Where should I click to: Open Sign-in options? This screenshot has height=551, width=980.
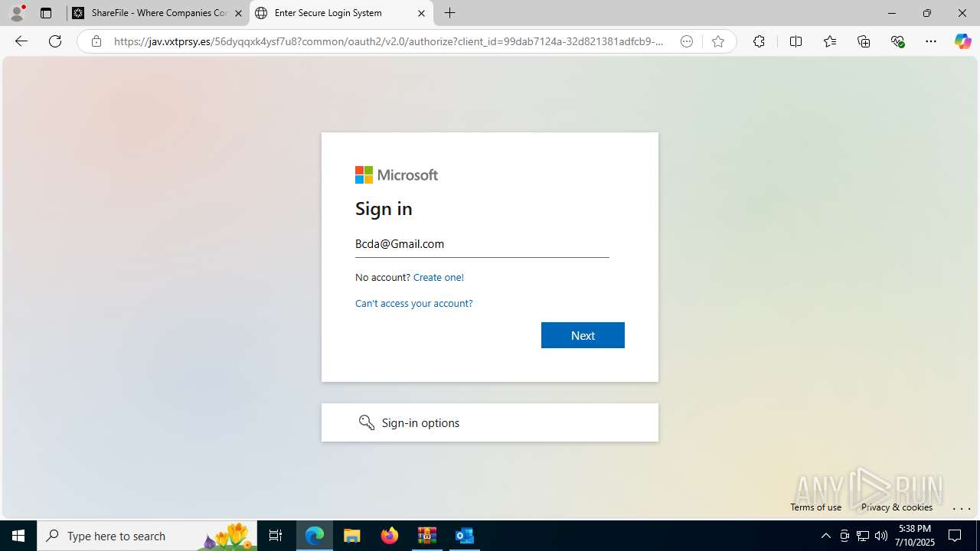490,422
